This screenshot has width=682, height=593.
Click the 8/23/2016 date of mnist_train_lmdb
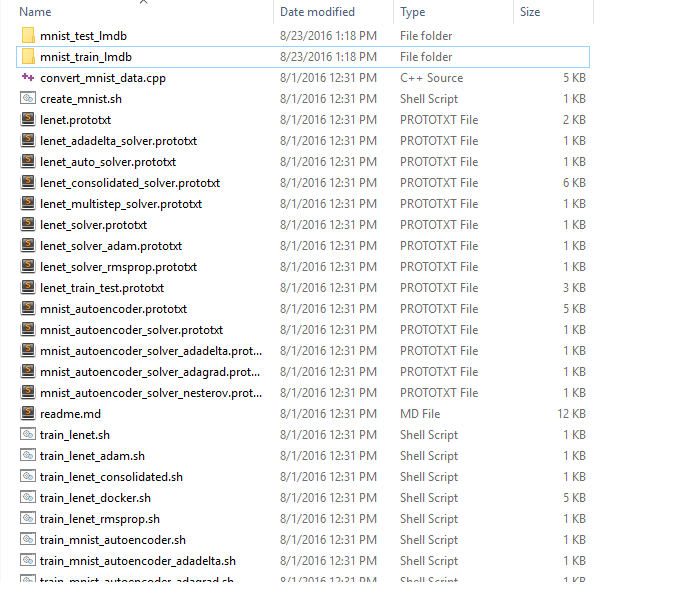point(328,57)
